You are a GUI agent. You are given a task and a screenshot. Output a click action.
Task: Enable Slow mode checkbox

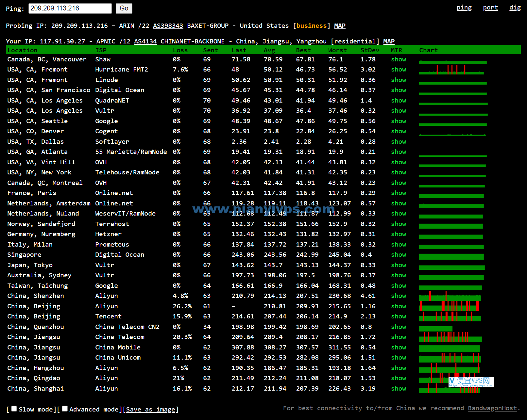(14, 409)
